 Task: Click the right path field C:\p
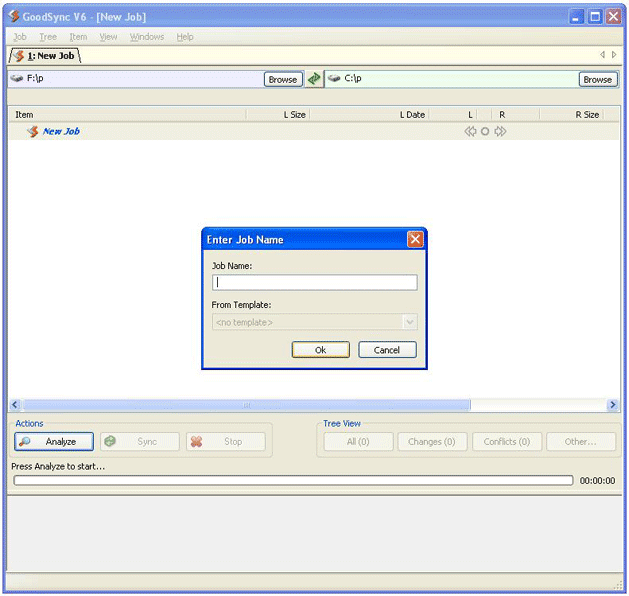pos(452,79)
